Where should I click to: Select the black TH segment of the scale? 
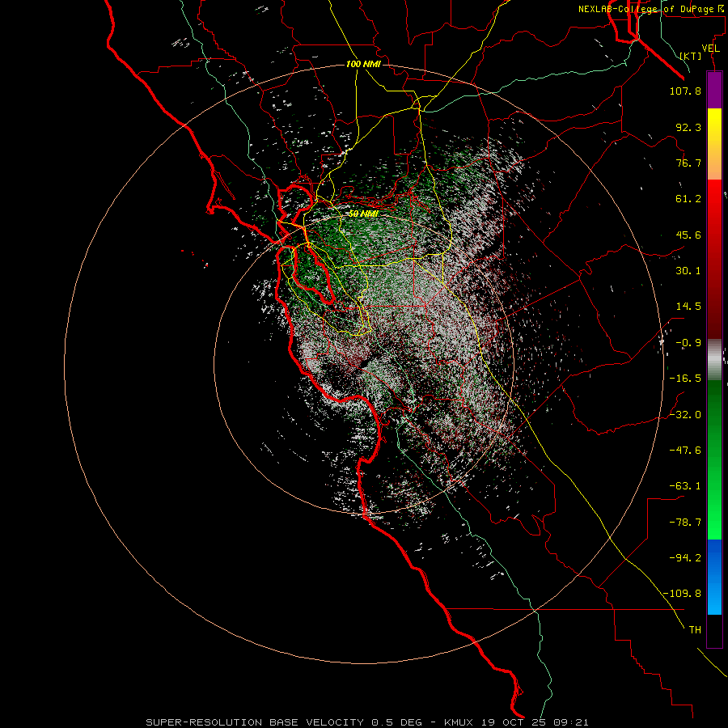click(x=714, y=631)
